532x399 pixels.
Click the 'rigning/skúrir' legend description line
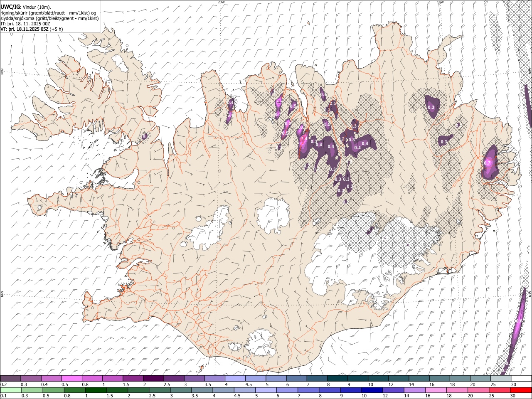48,13
